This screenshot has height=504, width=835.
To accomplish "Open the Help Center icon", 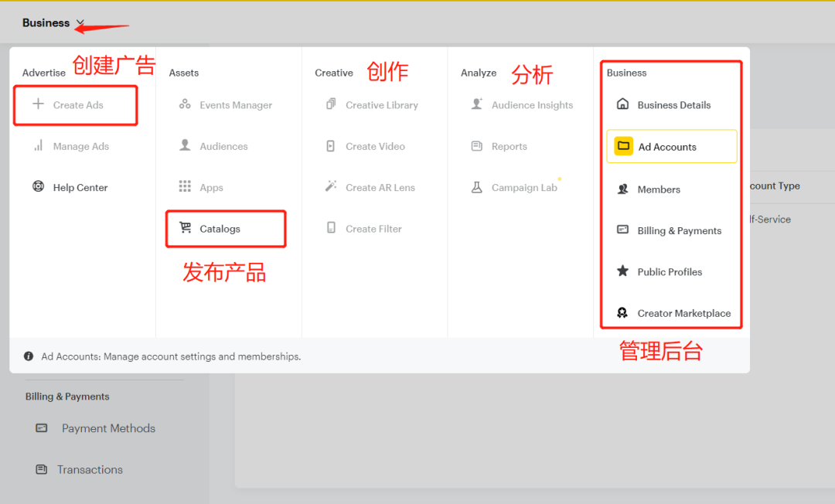I will click(38, 187).
